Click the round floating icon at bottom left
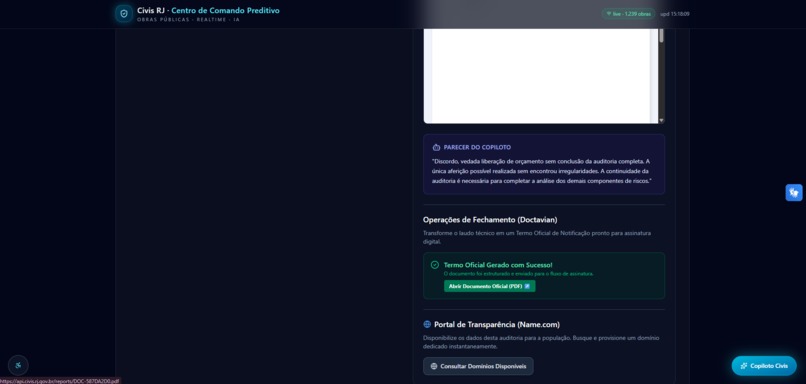The image size is (806, 384). tap(19, 365)
